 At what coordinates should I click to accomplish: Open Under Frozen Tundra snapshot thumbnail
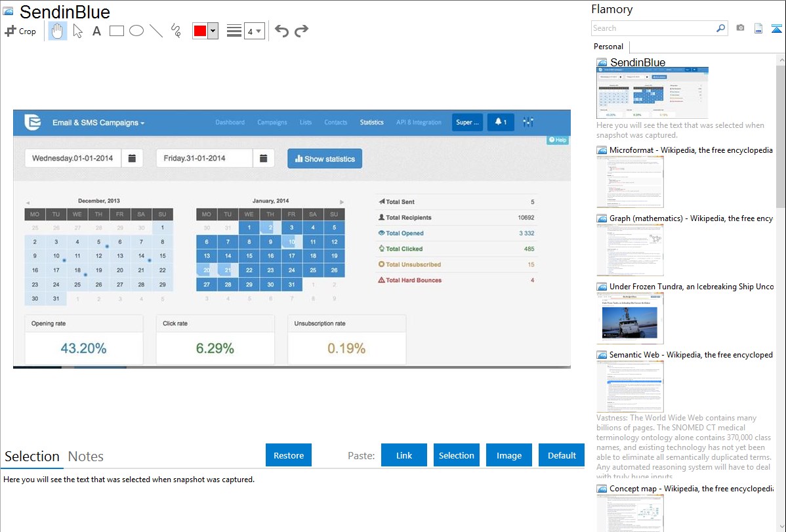[630, 318]
